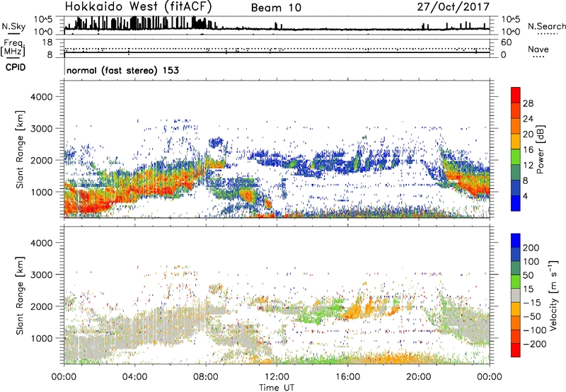Click the '16:00' time tick label
This screenshot has width=566, height=392.
(347, 377)
